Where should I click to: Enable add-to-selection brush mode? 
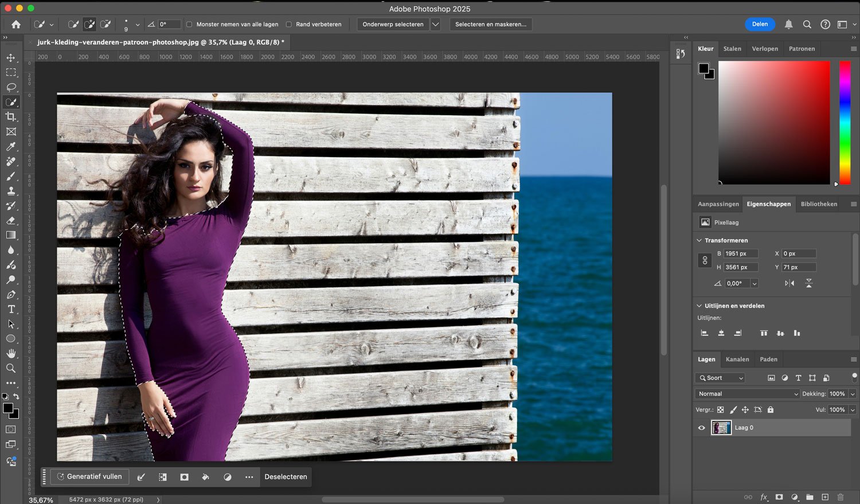point(89,24)
